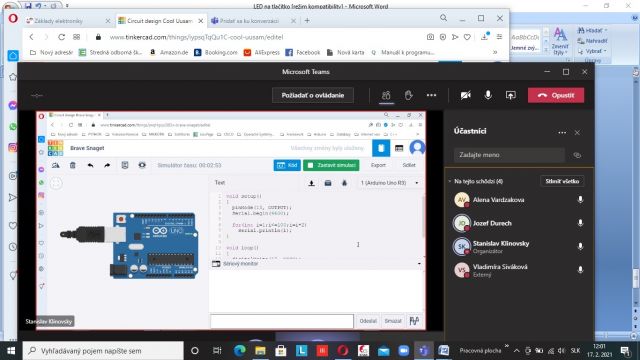Mute microphone in Teams toolbar
640x360 pixels.
(488, 95)
